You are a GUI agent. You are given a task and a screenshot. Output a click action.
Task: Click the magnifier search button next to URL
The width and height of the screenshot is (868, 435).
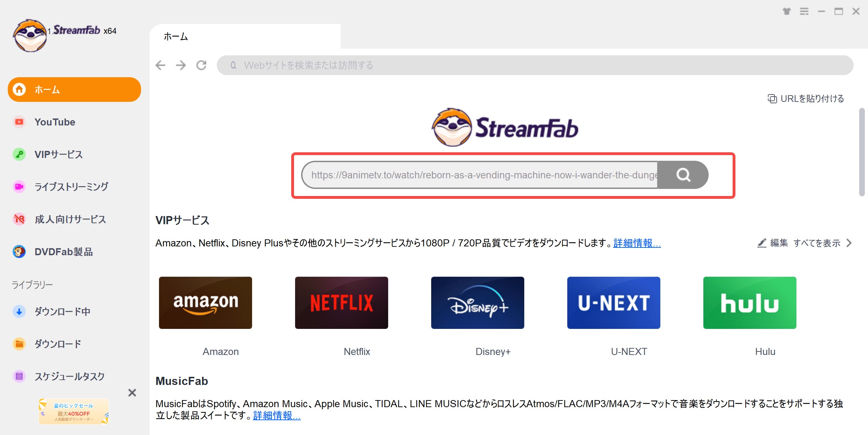(683, 175)
